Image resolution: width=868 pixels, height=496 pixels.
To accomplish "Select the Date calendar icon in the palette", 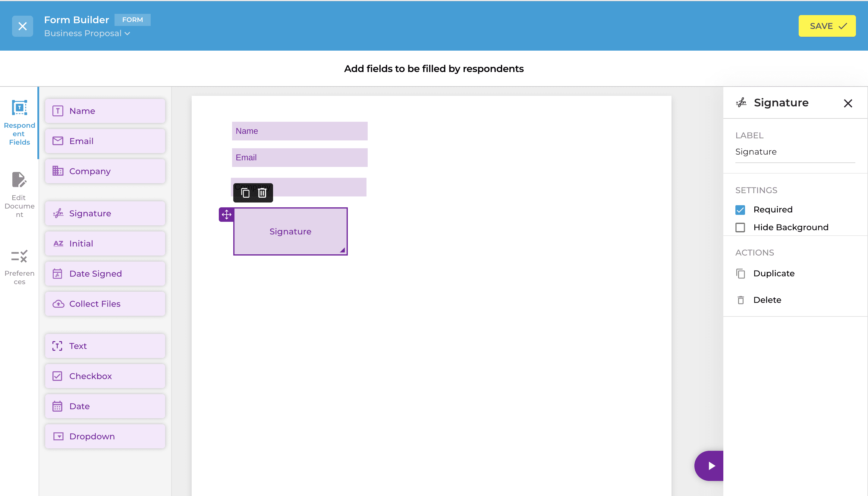I will coord(57,406).
